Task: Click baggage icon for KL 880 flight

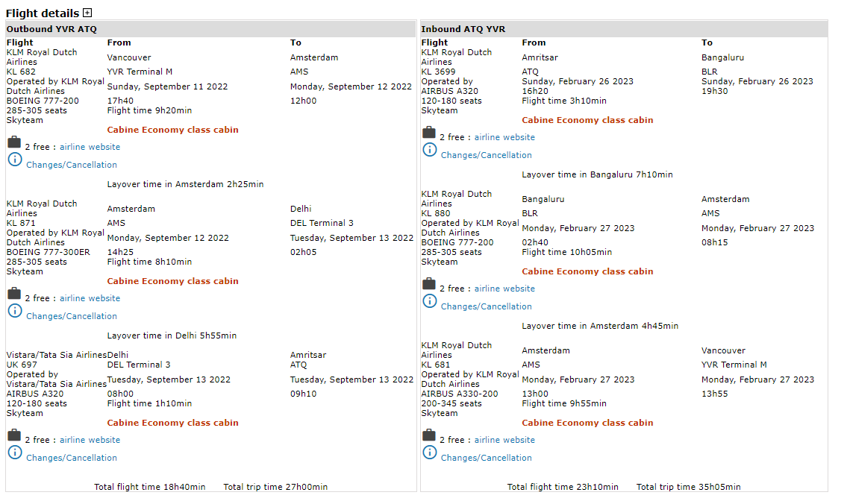Action: pos(429,284)
